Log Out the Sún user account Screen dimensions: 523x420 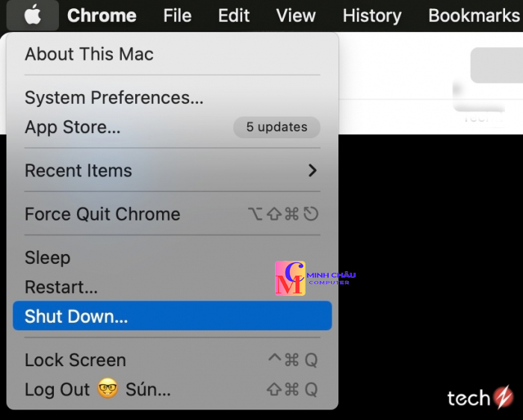point(97,389)
